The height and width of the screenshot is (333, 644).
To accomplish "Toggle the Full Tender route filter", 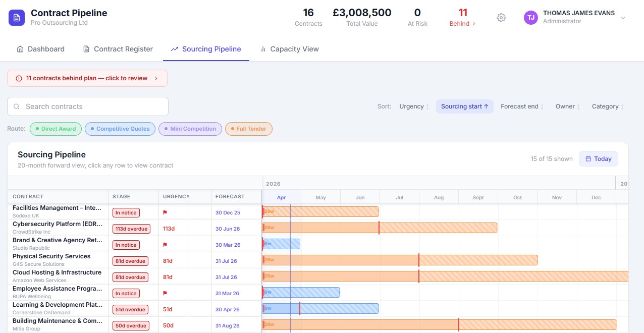I will pos(248,129).
